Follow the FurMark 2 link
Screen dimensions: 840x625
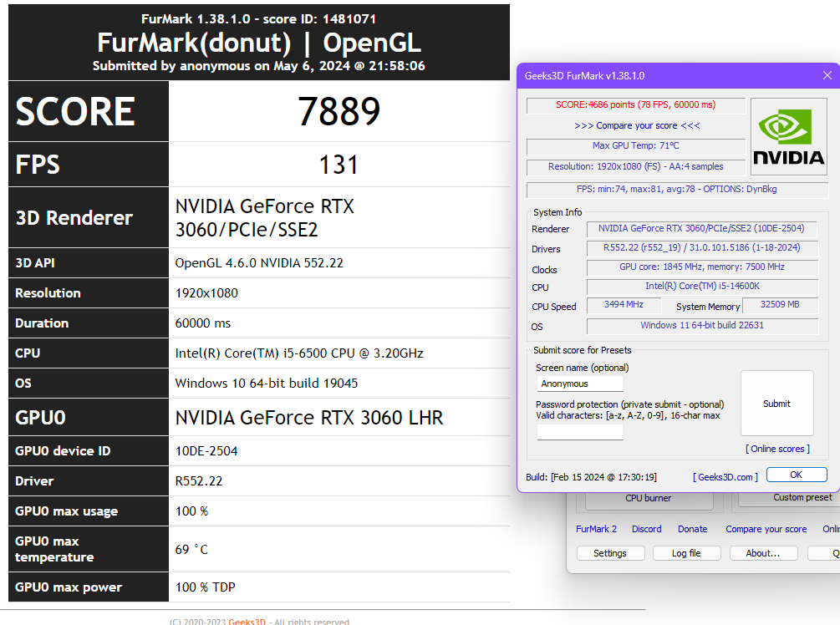click(596, 529)
